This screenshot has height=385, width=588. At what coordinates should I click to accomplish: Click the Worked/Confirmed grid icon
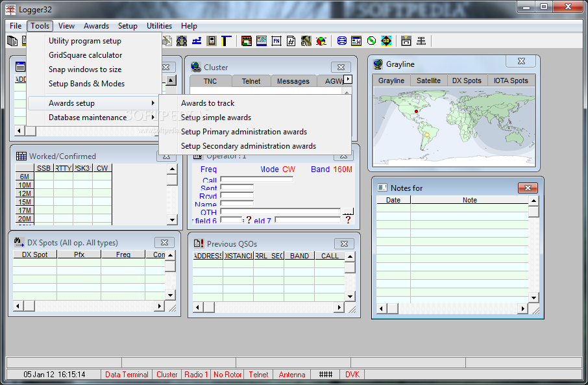point(21,156)
